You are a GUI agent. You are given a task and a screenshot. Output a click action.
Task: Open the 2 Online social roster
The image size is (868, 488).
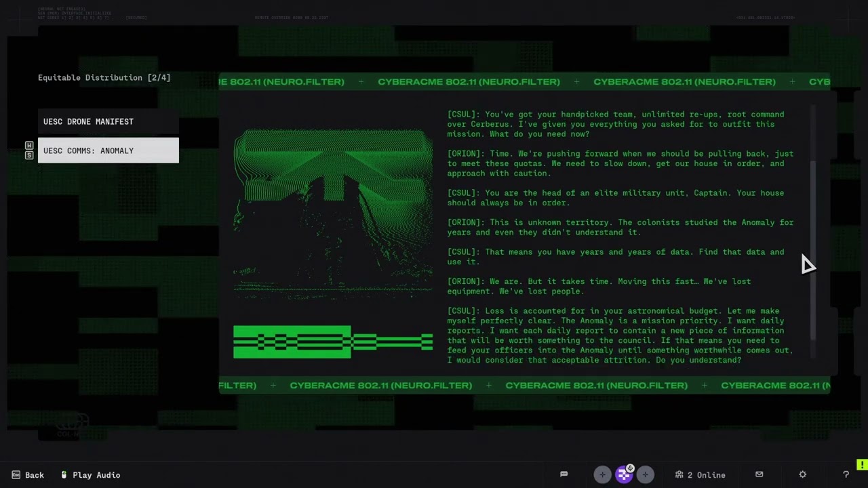tap(700, 475)
